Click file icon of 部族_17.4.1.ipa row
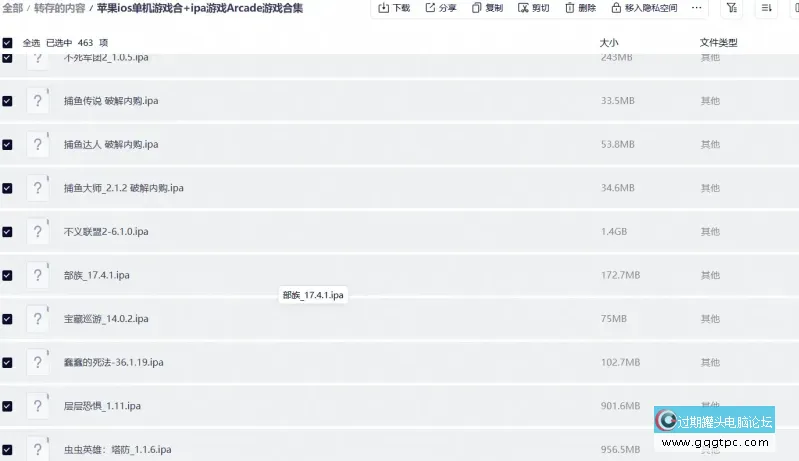The width and height of the screenshot is (799, 461). 38,276
